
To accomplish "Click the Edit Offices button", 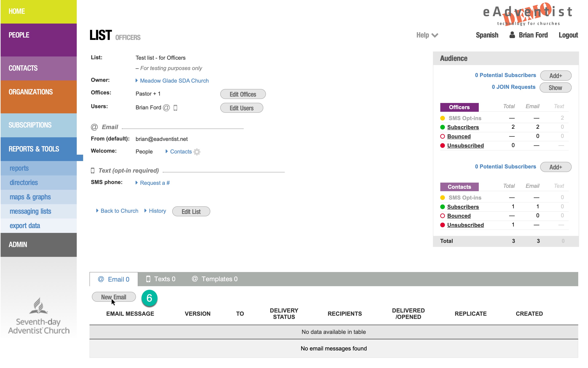I will tap(243, 94).
